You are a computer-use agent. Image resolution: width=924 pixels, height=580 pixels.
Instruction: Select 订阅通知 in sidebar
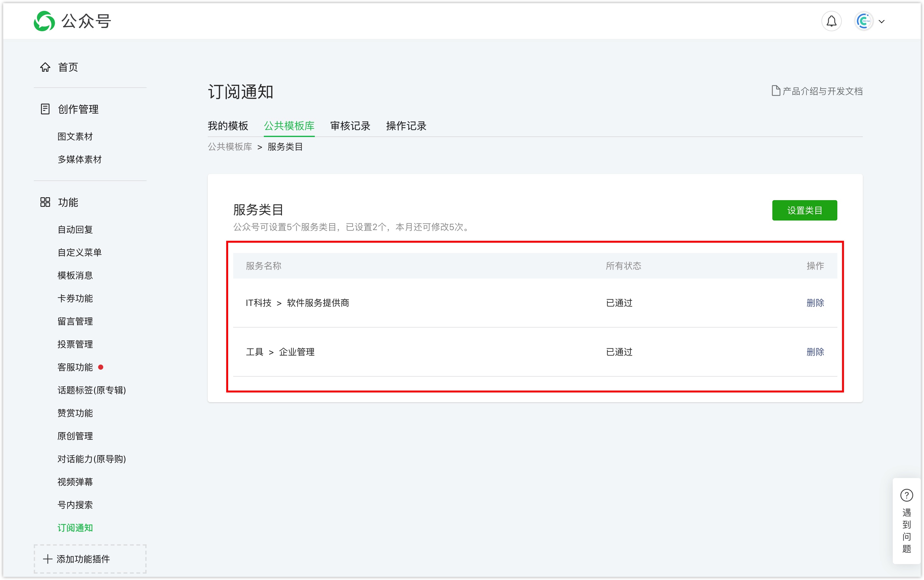[x=75, y=528]
